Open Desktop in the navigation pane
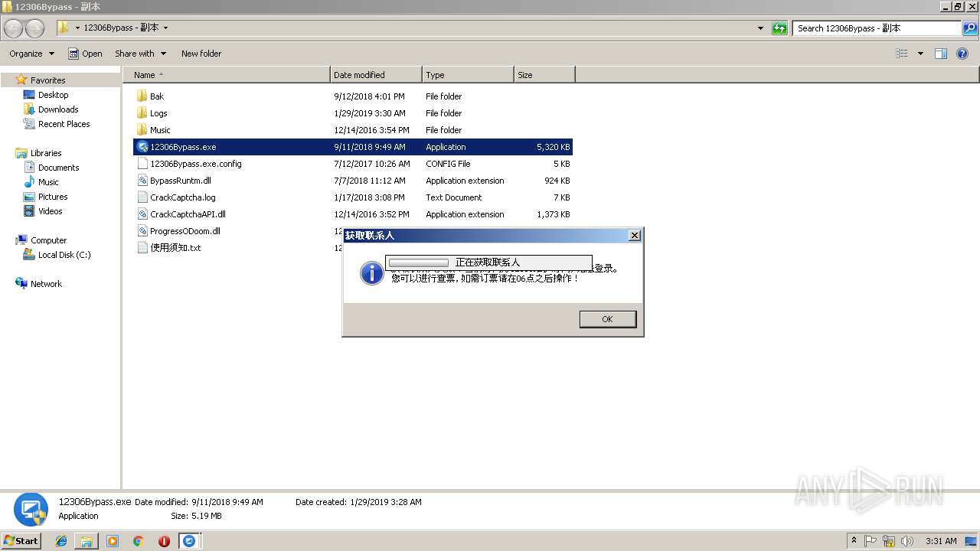Viewport: 980px width, 551px height. point(53,95)
